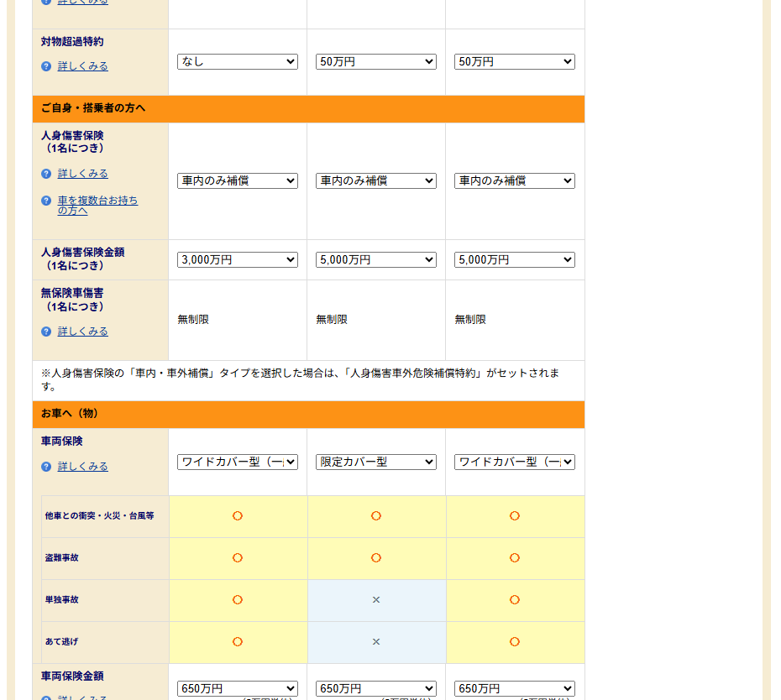Open 詳しくみる link for 対物超過特約
781x700 pixels.
[x=82, y=66]
